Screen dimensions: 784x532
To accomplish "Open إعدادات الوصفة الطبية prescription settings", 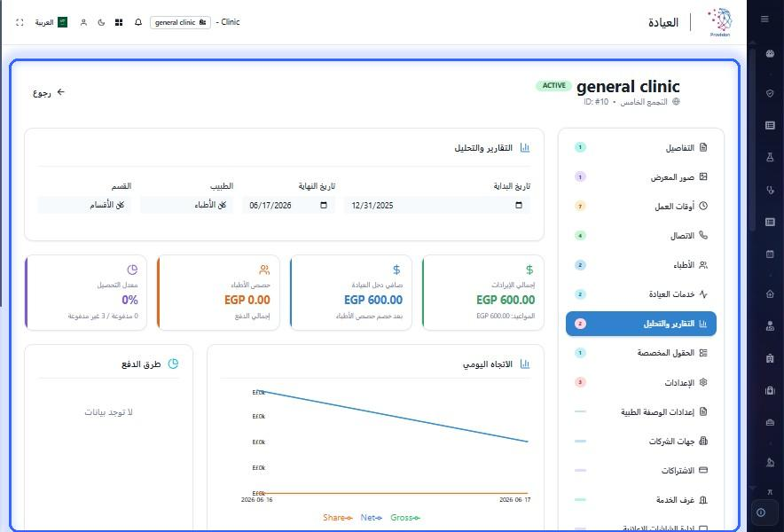I will [641, 412].
